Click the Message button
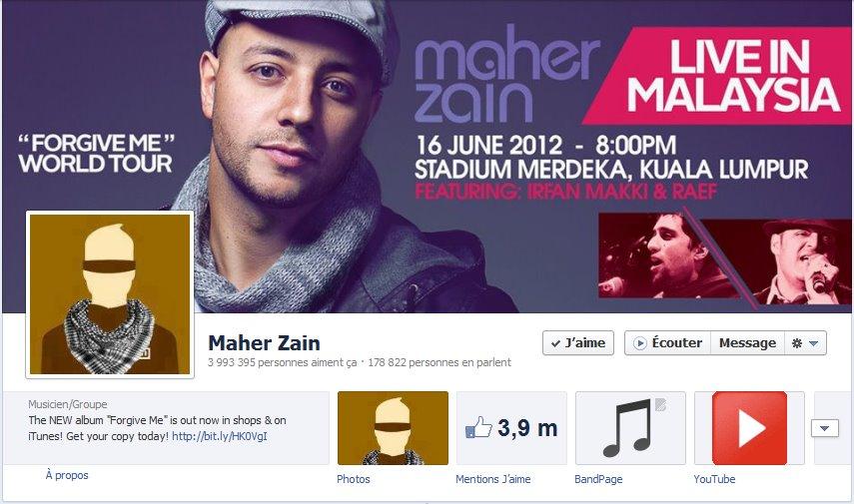This screenshot has width=854, height=504. point(747,343)
